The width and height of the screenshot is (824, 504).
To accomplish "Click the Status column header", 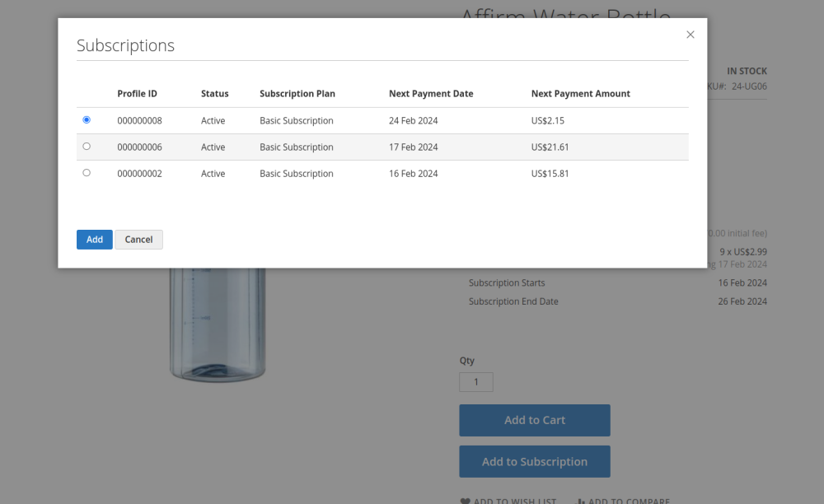I will click(x=214, y=93).
